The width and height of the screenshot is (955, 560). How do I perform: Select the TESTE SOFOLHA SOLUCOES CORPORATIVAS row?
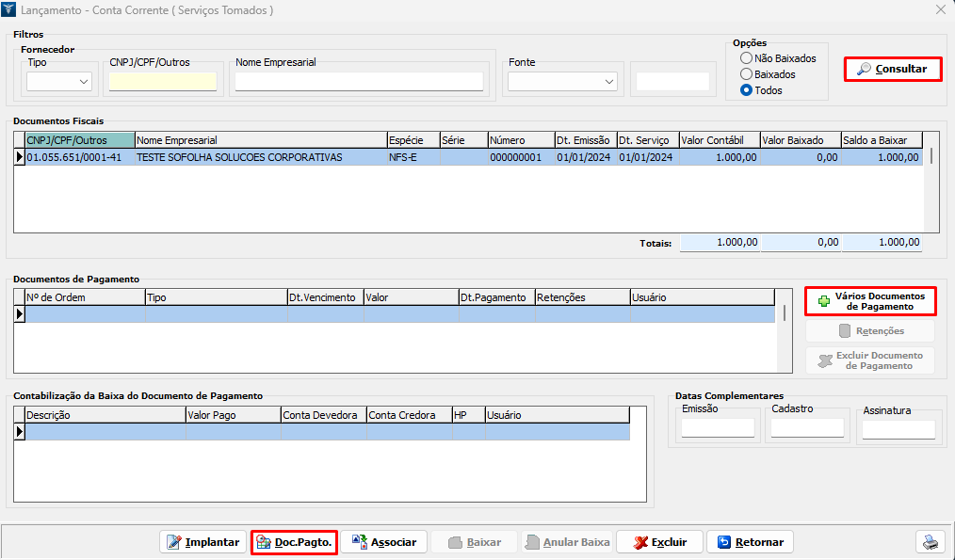click(x=239, y=157)
